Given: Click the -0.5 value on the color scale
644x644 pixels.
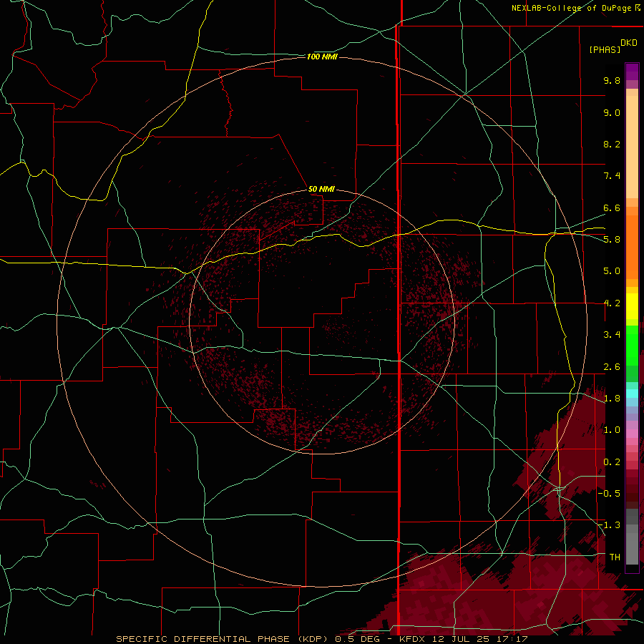Looking at the screenshot, I should pyautogui.click(x=609, y=493).
